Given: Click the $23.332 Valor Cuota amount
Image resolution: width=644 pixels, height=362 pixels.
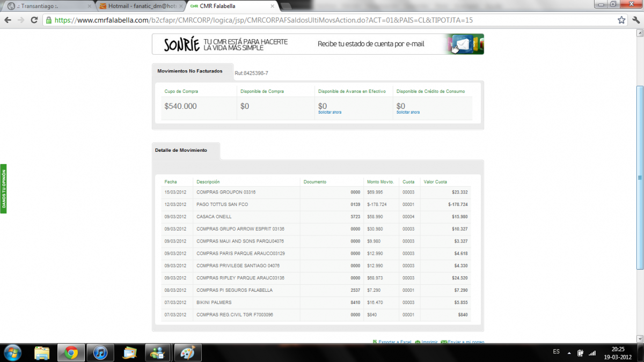Looking at the screenshot, I should (460, 193).
